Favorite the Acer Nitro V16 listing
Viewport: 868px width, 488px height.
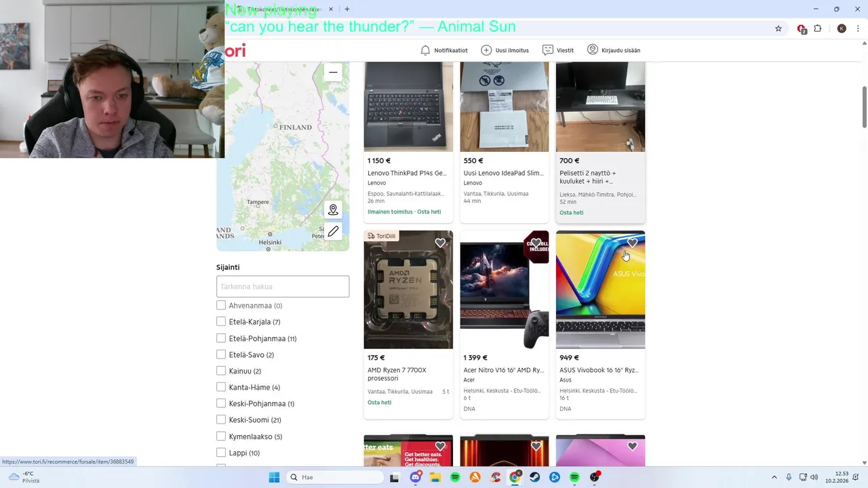click(536, 243)
